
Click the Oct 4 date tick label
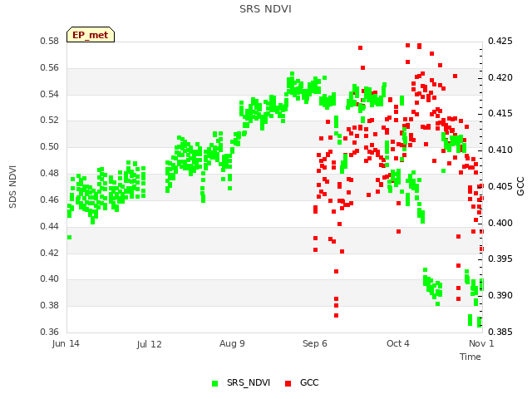[x=398, y=343]
